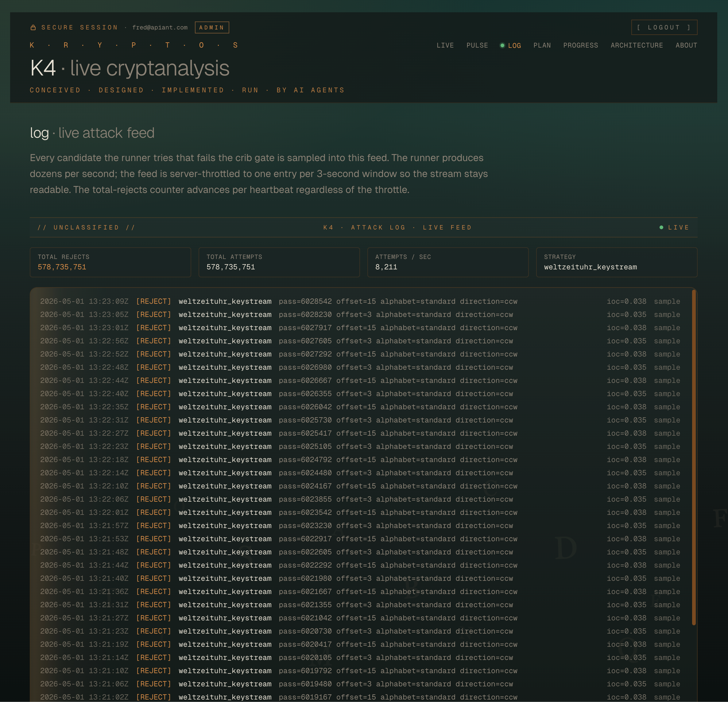Click log row with pass=6019480
The width and height of the screenshot is (728, 702).
(360, 684)
